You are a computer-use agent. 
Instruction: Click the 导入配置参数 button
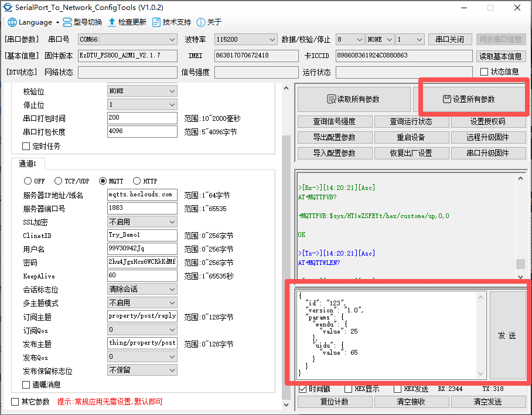pyautogui.click(x=335, y=153)
